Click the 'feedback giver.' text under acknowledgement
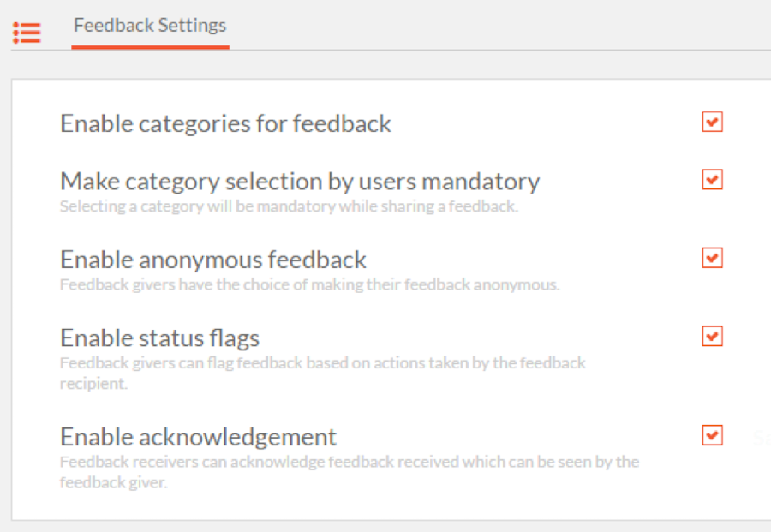This screenshot has width=771, height=532. coord(114,482)
